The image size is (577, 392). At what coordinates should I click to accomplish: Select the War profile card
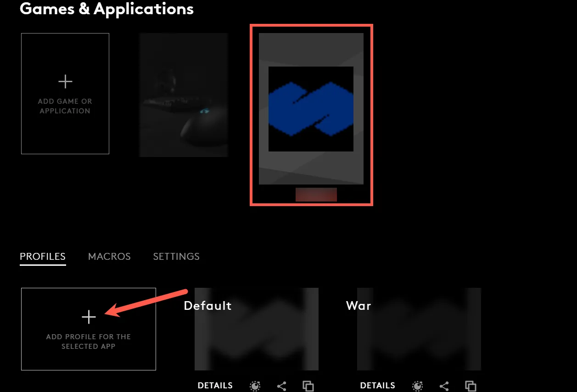point(419,329)
